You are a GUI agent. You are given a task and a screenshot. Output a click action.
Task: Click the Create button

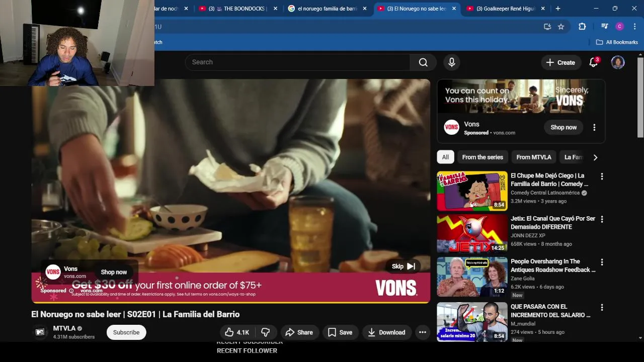[x=561, y=62]
